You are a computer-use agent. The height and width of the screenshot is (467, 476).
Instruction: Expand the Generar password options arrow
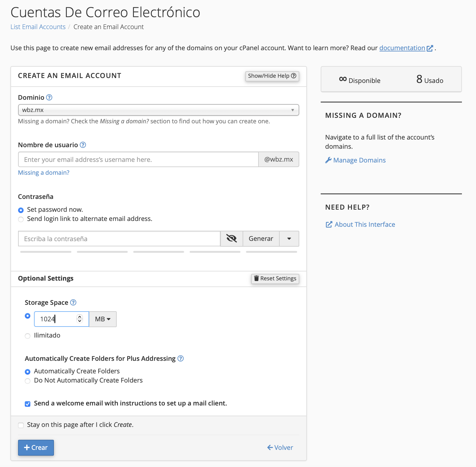(289, 239)
